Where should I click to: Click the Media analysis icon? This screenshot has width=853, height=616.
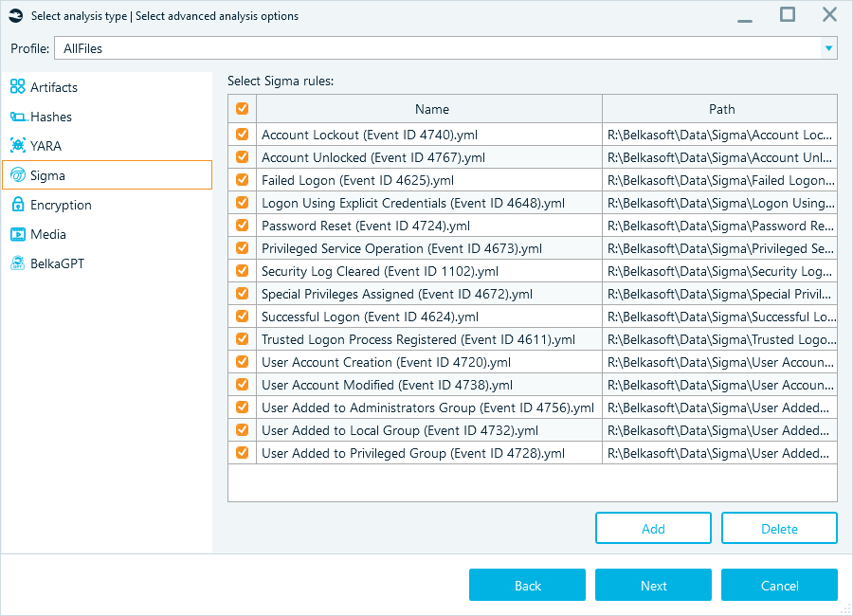pos(17,234)
